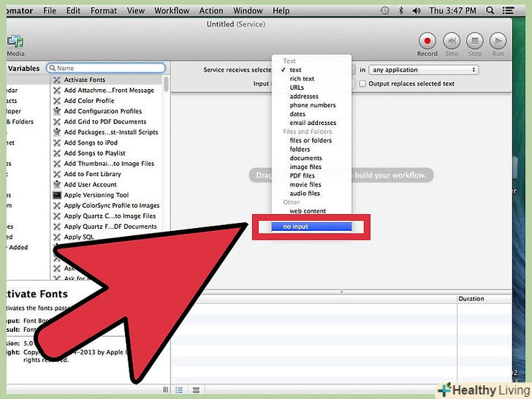
Task: Toggle Output replaces selected text checkbox
Action: [362, 84]
